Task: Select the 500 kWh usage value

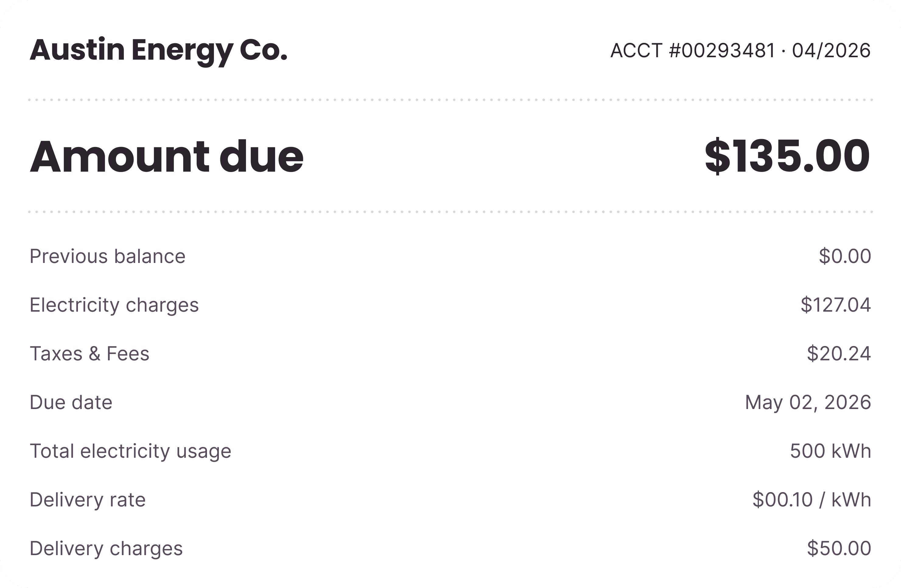Action: [831, 451]
